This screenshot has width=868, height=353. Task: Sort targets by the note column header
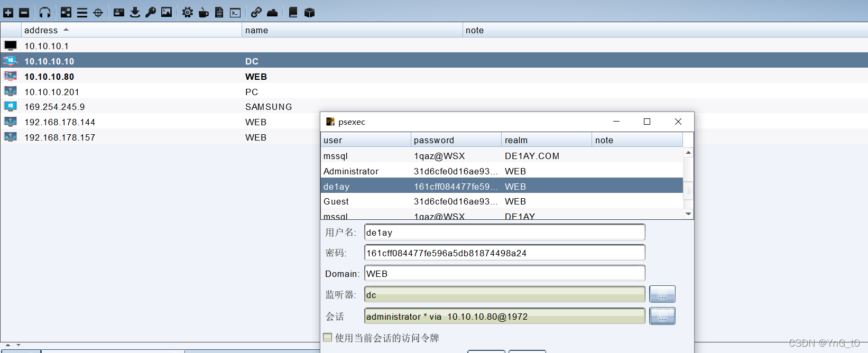(665, 30)
